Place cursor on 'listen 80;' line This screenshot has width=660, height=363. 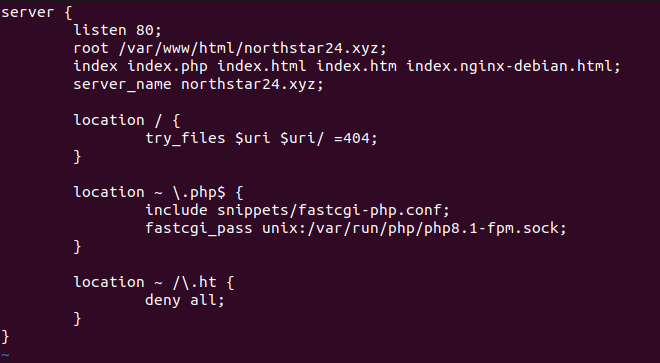[117, 30]
